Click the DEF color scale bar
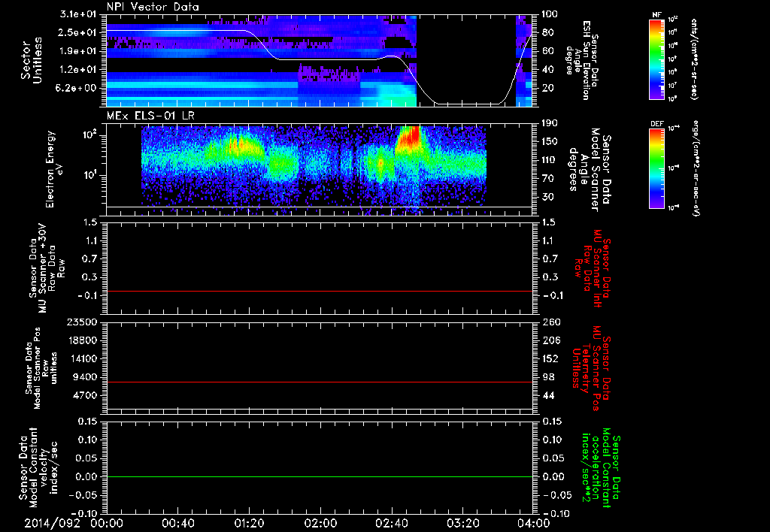The width and height of the screenshot is (770, 532). pyautogui.click(x=657, y=168)
